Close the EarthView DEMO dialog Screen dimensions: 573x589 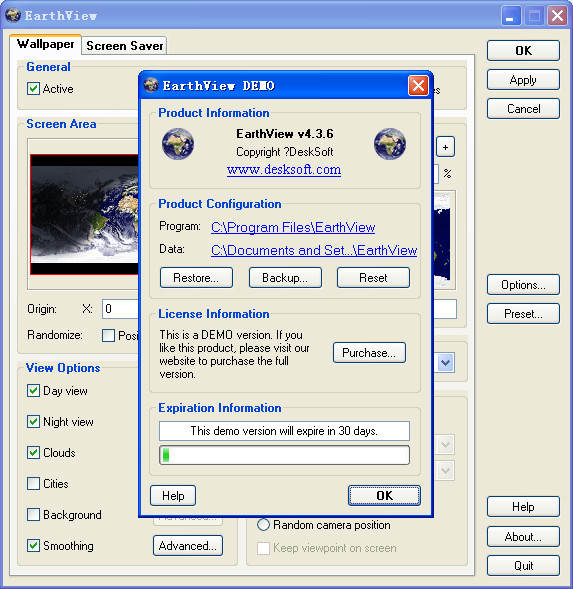click(418, 86)
